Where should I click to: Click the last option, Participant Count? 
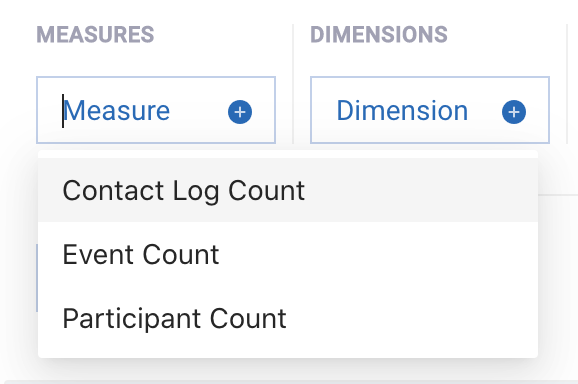click(x=288, y=318)
